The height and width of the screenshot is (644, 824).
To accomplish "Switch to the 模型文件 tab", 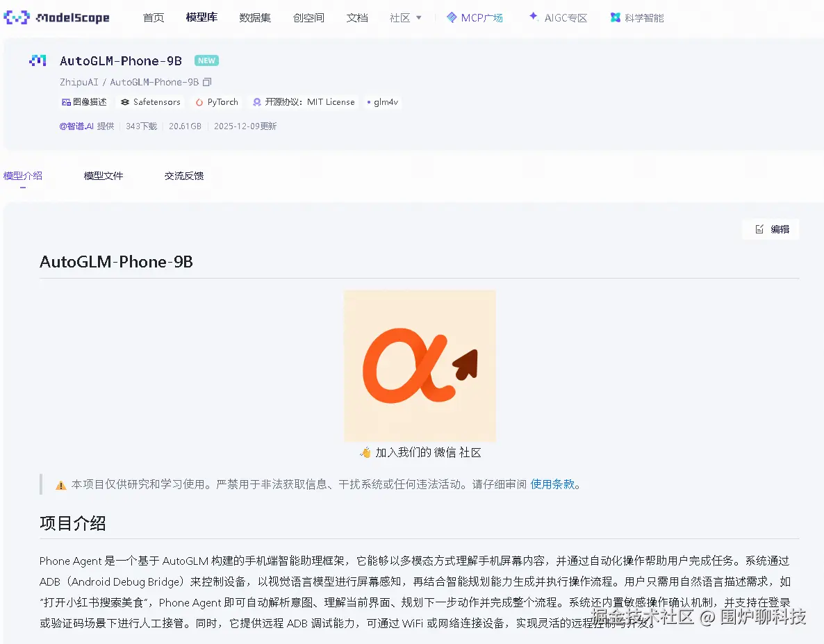I will tap(104, 176).
